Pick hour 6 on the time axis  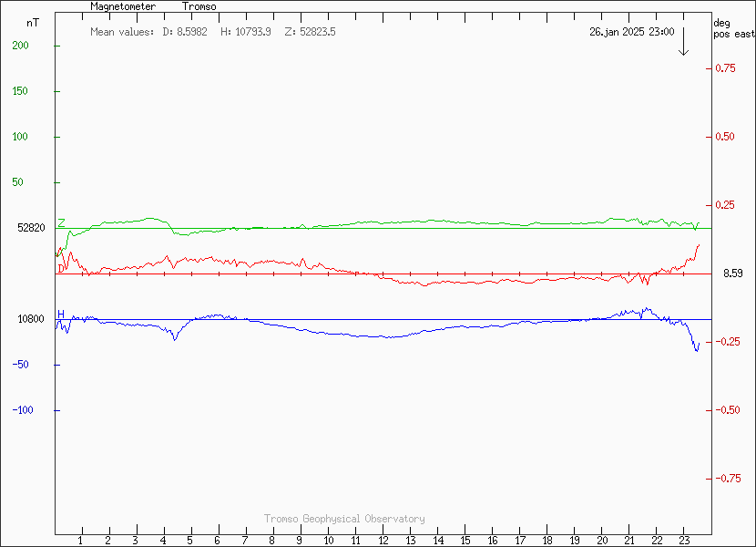[x=218, y=541]
